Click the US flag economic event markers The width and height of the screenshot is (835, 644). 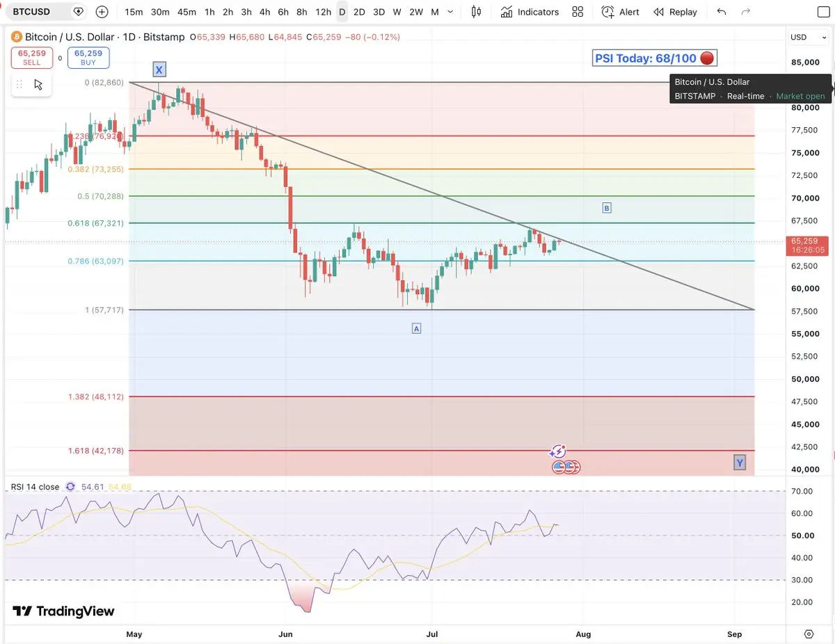(566, 467)
